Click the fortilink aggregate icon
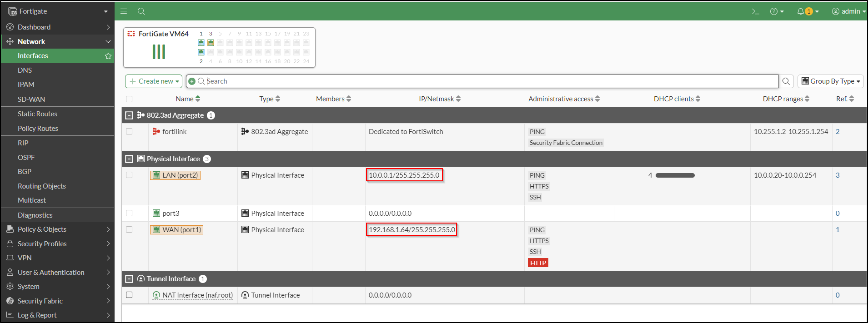This screenshot has width=868, height=323. point(156,131)
